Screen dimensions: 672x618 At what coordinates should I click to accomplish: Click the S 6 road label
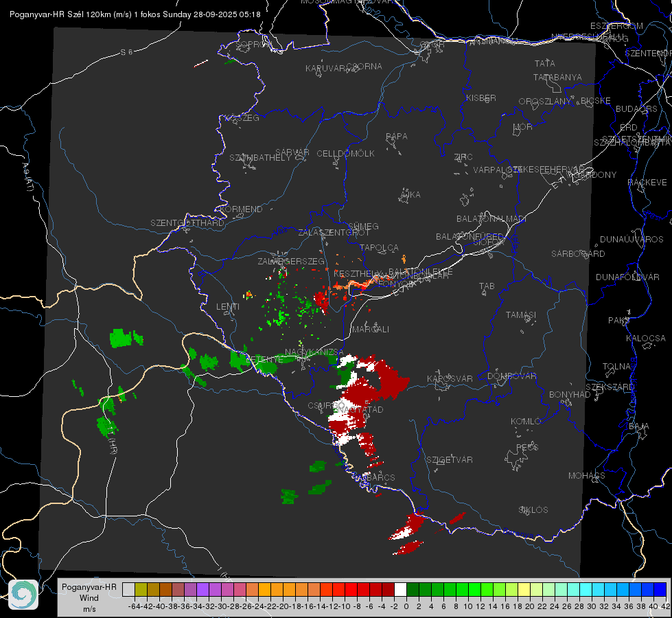tap(126, 52)
